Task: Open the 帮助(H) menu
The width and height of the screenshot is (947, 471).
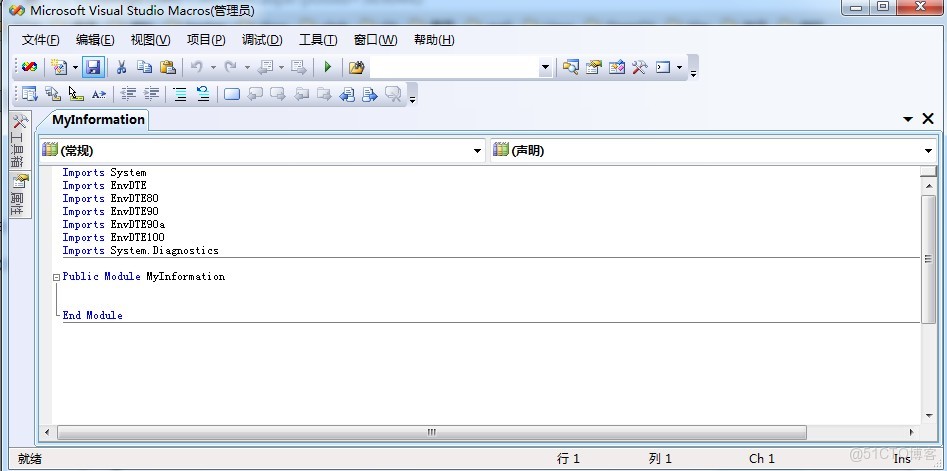Action: point(434,40)
